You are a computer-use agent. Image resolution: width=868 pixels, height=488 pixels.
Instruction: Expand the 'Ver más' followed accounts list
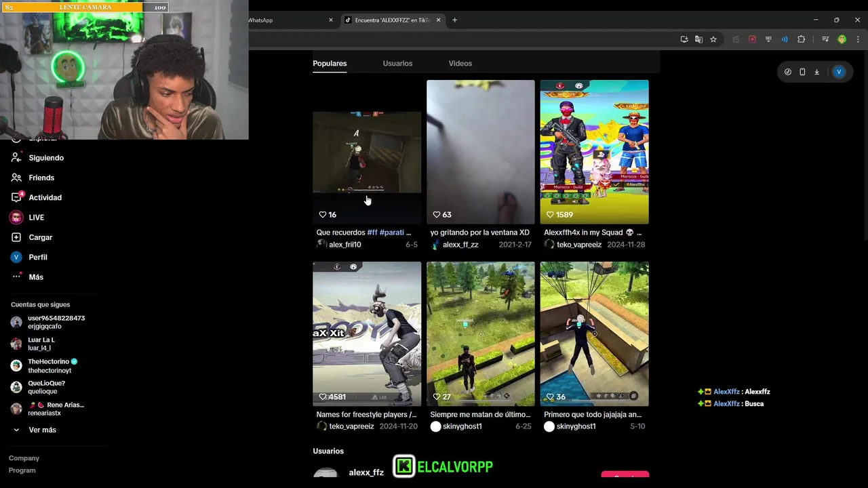click(42, 430)
